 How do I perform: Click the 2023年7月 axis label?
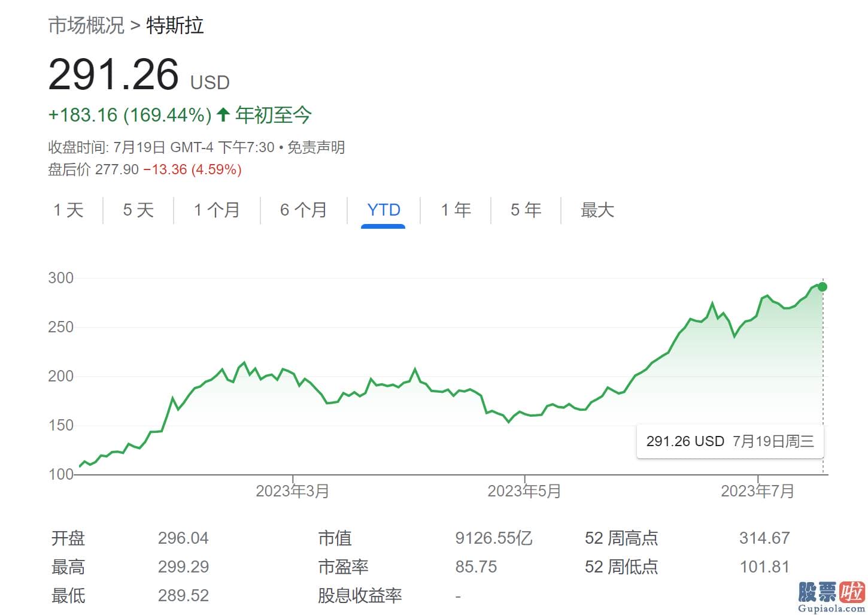pyautogui.click(x=758, y=492)
